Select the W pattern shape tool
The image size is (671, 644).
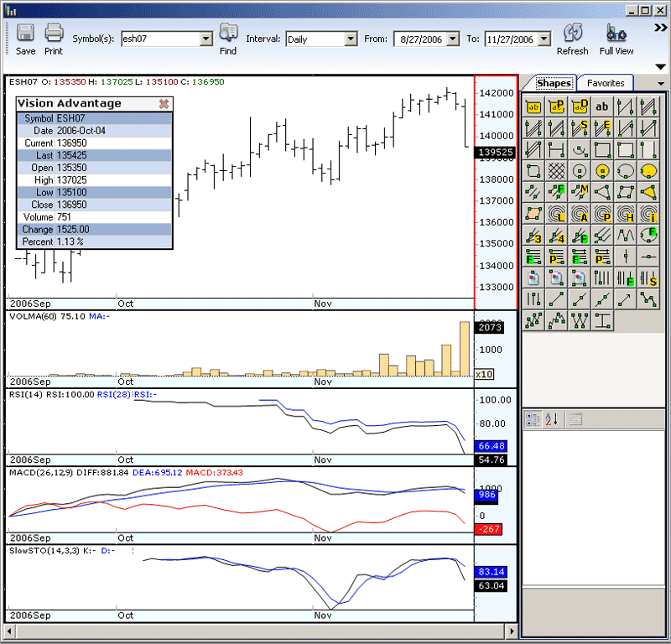(580, 321)
